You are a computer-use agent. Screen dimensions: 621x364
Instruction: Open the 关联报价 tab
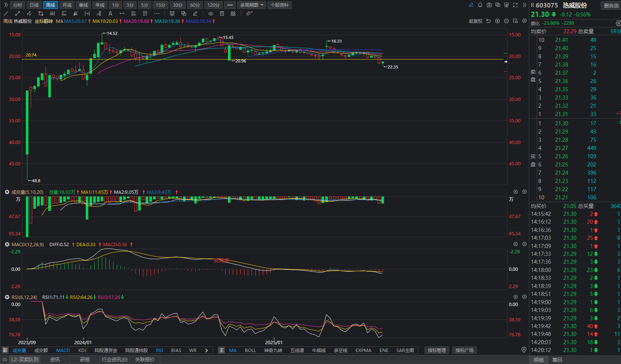click(x=144, y=360)
